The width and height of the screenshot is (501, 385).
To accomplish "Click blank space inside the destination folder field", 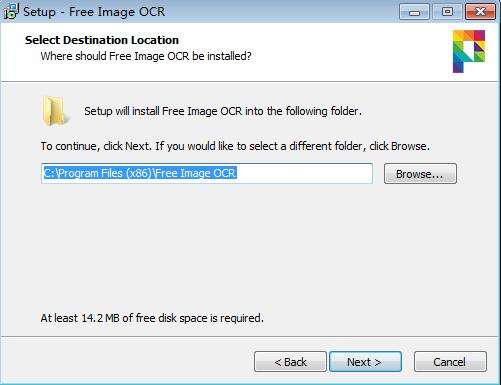I will pyautogui.click(x=303, y=173).
